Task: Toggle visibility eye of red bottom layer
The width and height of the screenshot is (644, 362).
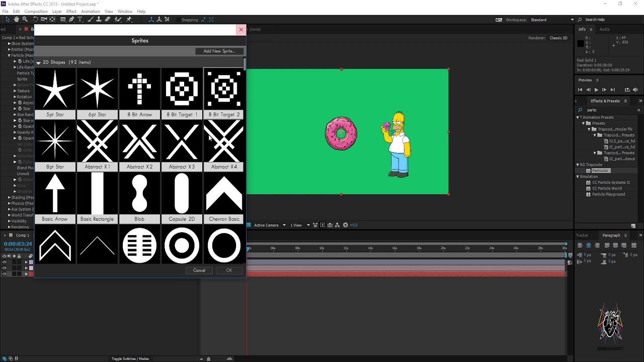Action: click(x=5, y=274)
